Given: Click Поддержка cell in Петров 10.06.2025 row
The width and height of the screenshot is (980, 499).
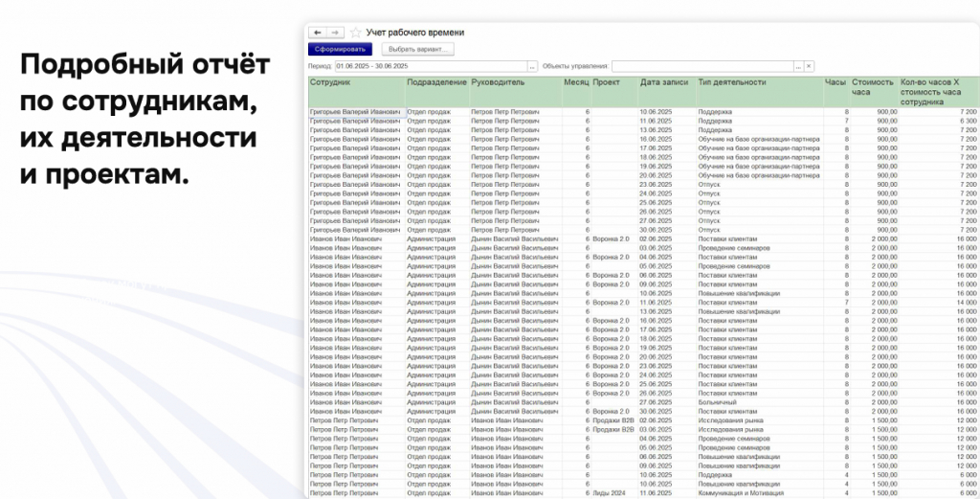Looking at the screenshot, I should click(713, 475).
